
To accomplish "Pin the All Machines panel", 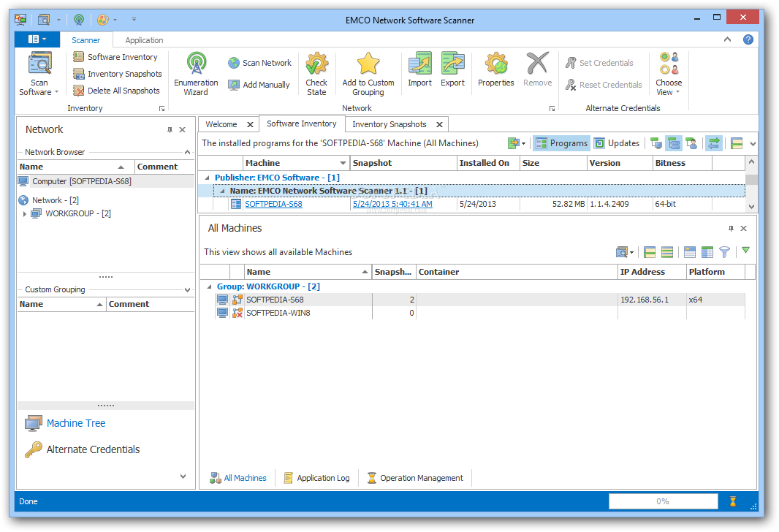I will click(731, 229).
